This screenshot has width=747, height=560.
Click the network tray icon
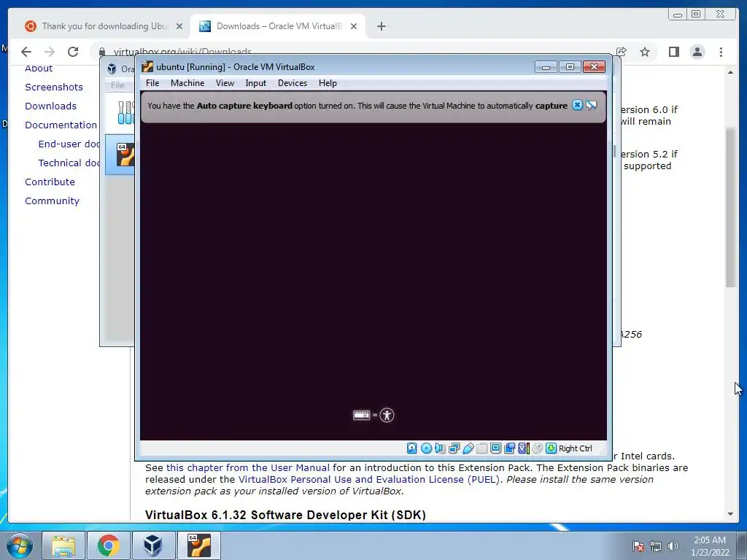click(x=656, y=546)
